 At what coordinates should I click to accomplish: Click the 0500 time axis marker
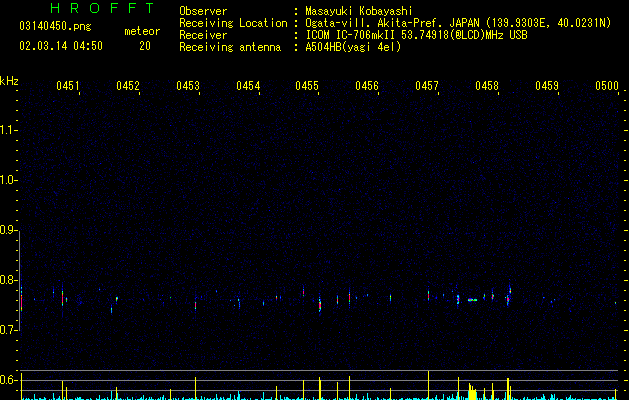[x=607, y=85]
